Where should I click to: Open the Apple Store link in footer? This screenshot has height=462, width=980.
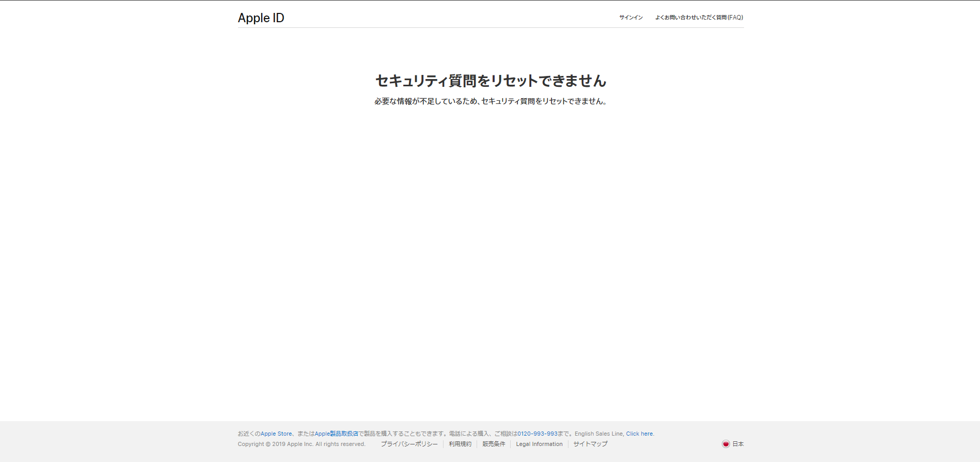[276, 434]
